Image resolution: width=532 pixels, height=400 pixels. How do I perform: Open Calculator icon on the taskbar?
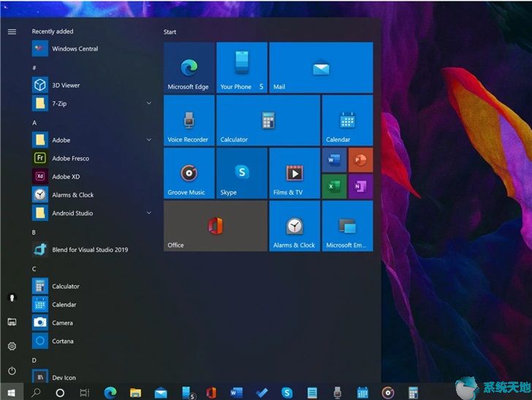(413, 393)
